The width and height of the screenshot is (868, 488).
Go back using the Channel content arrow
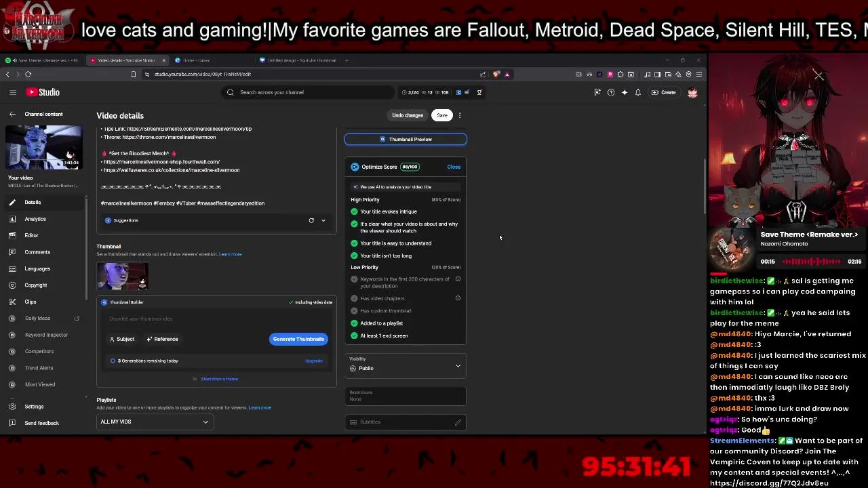tap(12, 114)
